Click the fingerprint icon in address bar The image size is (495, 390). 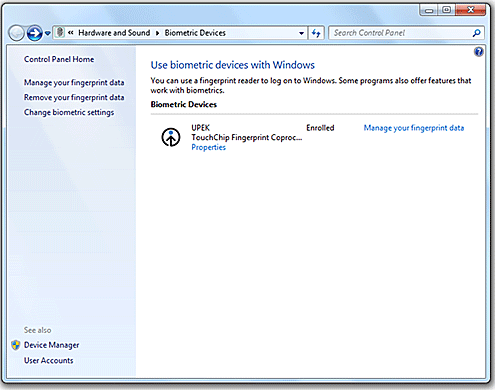click(x=60, y=33)
